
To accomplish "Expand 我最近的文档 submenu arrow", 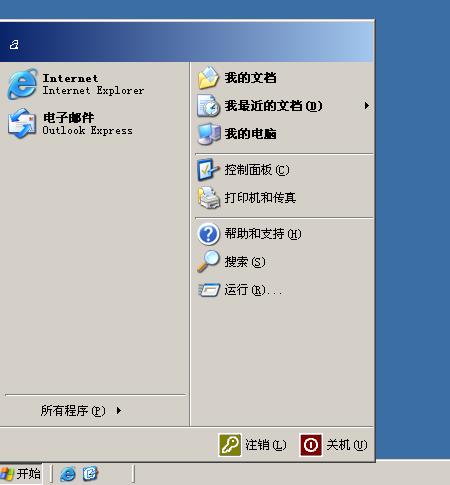I will [x=367, y=106].
